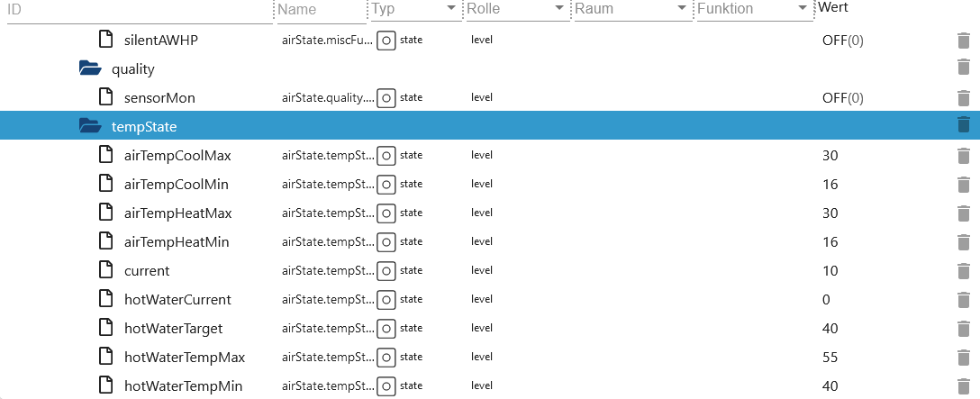
Task: Collapse the tempState folder
Action: coord(91,126)
